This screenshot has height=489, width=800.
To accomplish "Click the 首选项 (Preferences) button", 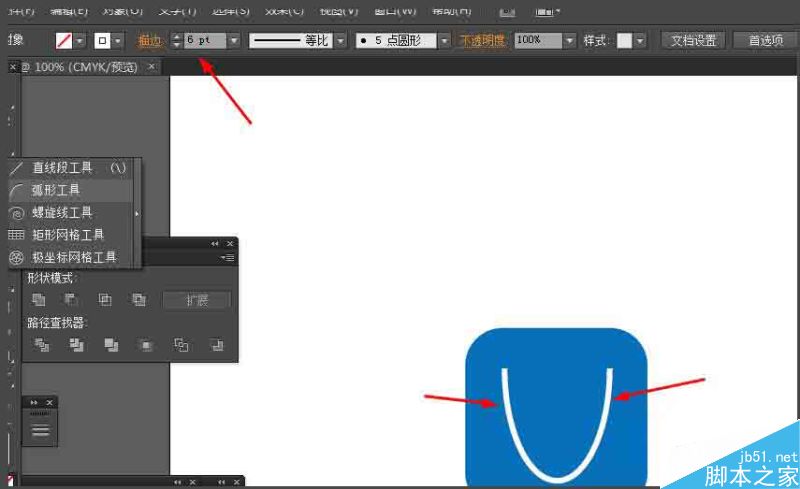I will [x=766, y=40].
